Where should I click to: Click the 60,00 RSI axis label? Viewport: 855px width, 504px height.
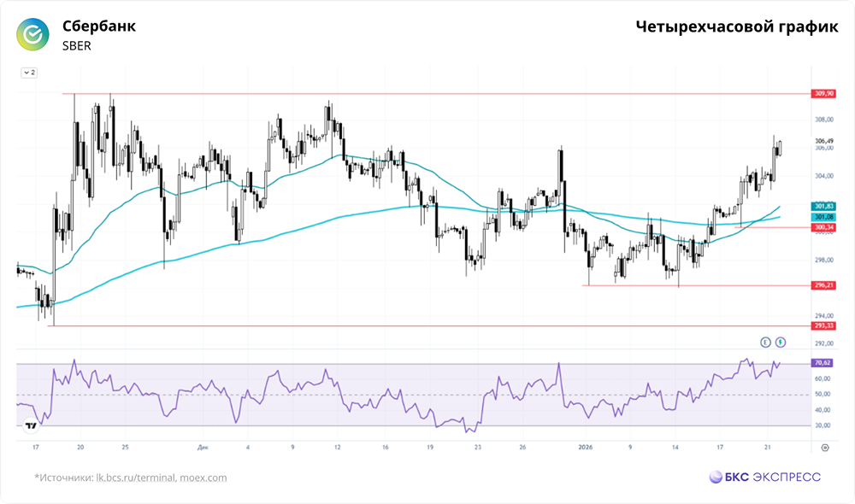[823, 378]
